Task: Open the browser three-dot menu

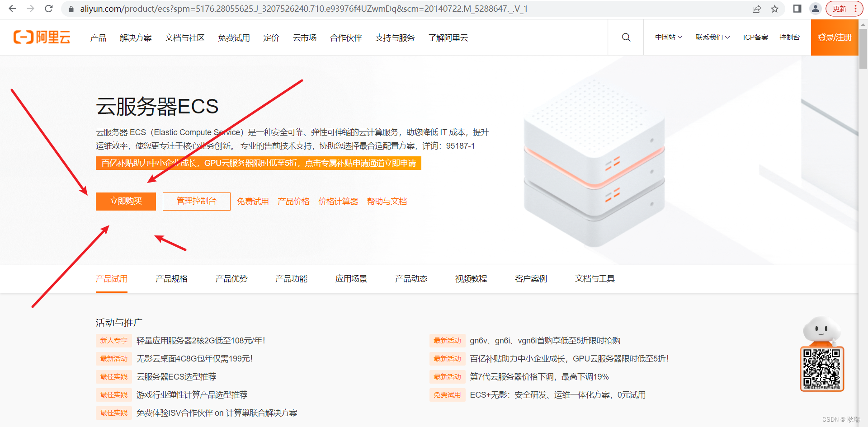Action: pyautogui.click(x=855, y=9)
